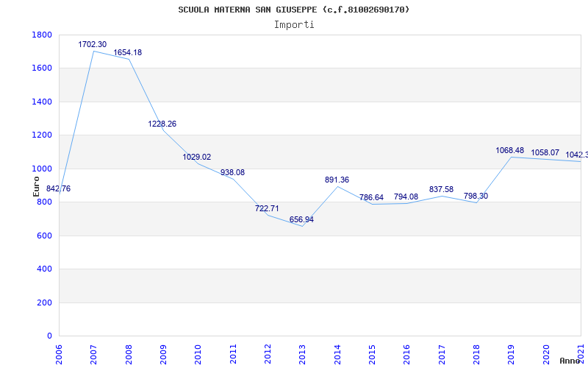Select the 1000 y-axis tick label
This screenshot has width=588, height=368.
point(42,169)
